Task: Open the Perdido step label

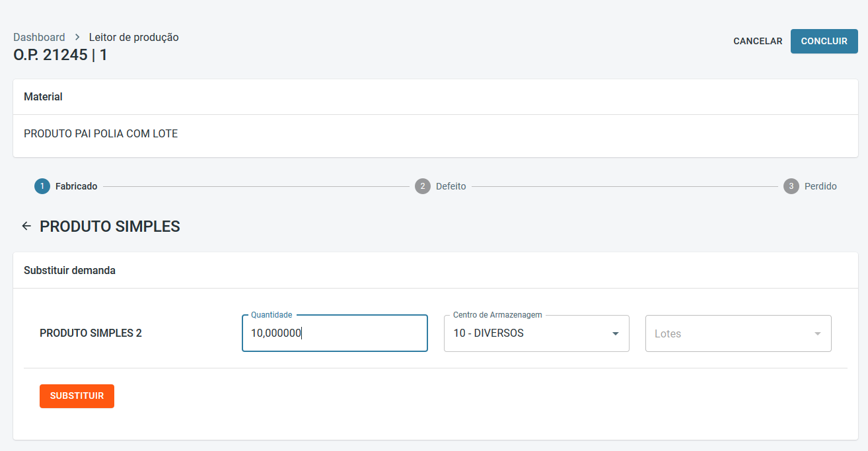Action: click(x=820, y=187)
